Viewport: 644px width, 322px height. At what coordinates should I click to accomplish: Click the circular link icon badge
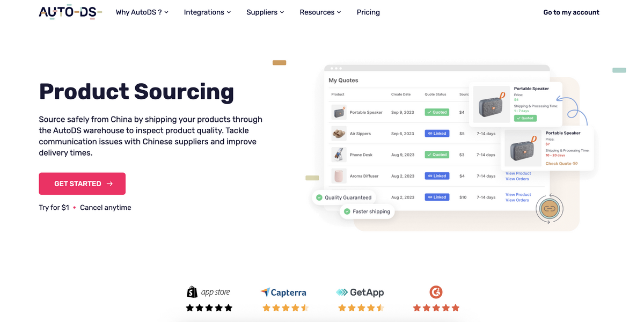coord(549,209)
